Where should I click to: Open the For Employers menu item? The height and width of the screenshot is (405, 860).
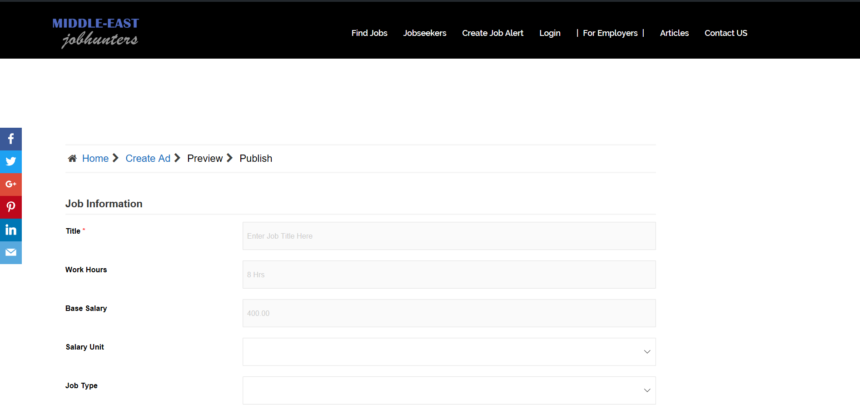point(610,33)
